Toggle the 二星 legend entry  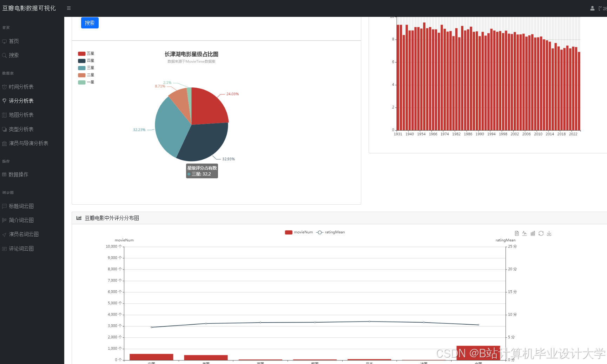tap(86, 75)
